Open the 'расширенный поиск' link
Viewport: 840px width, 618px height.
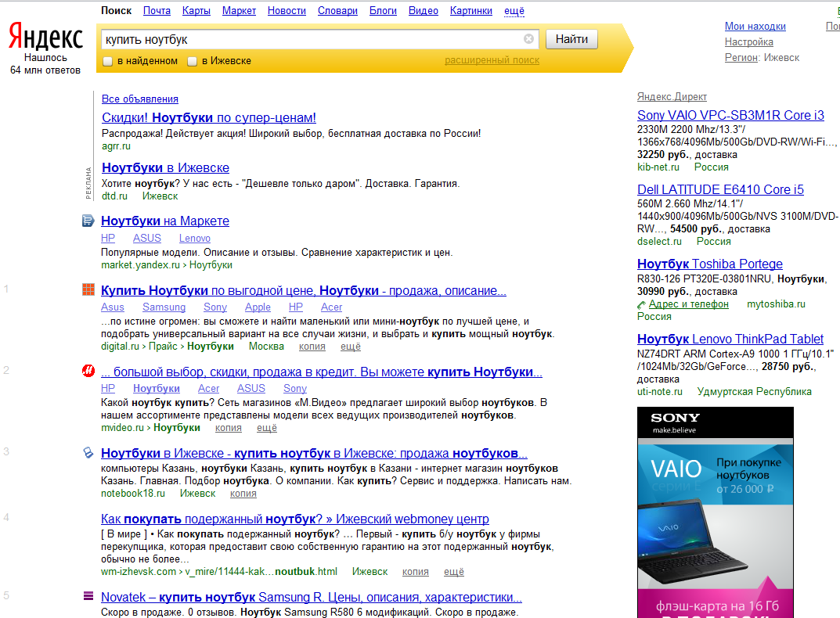coord(492,60)
